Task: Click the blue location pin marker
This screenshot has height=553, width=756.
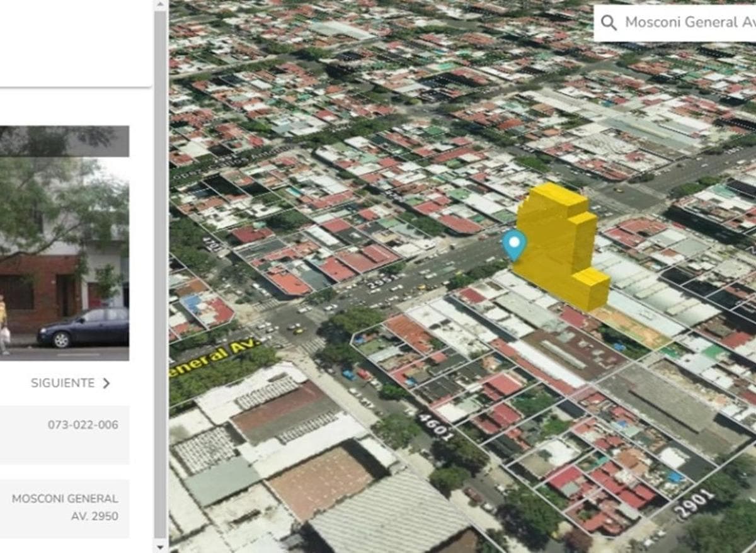Action: (515, 244)
